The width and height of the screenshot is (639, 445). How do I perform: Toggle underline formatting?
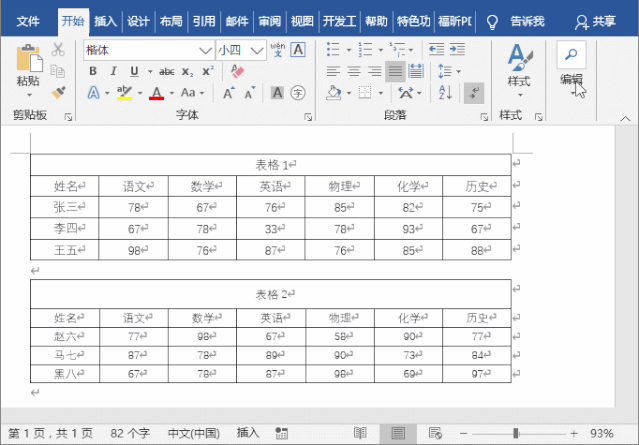[133, 71]
